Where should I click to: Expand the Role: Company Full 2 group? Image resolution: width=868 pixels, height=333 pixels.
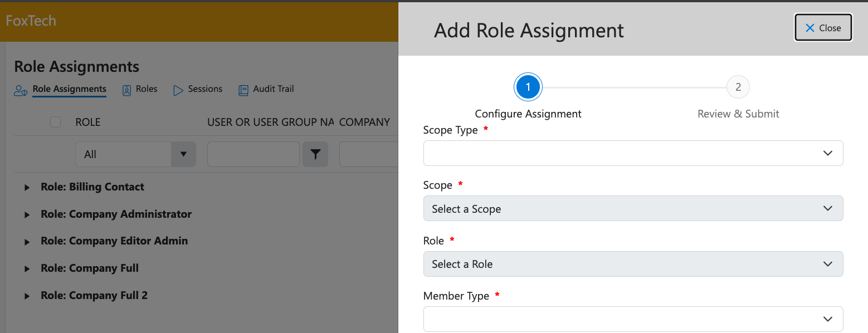(x=27, y=296)
